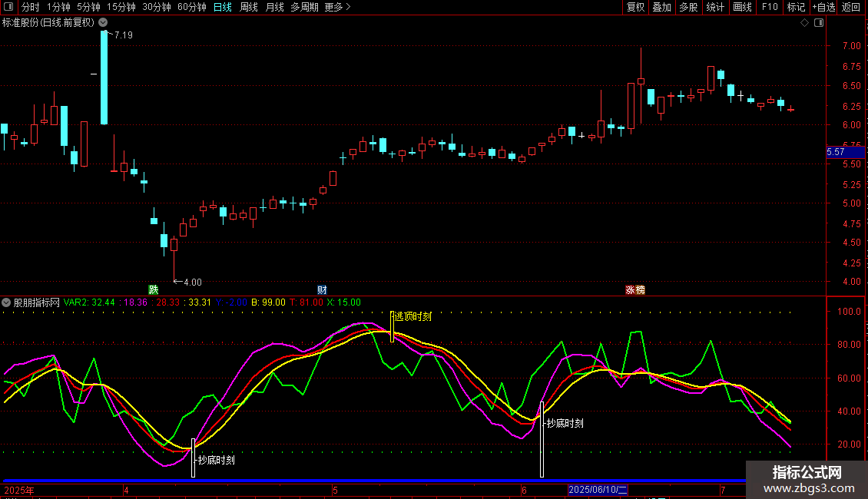Click the blue Y: -2.00 value
The width and height of the screenshot is (868, 499).
[231, 302]
